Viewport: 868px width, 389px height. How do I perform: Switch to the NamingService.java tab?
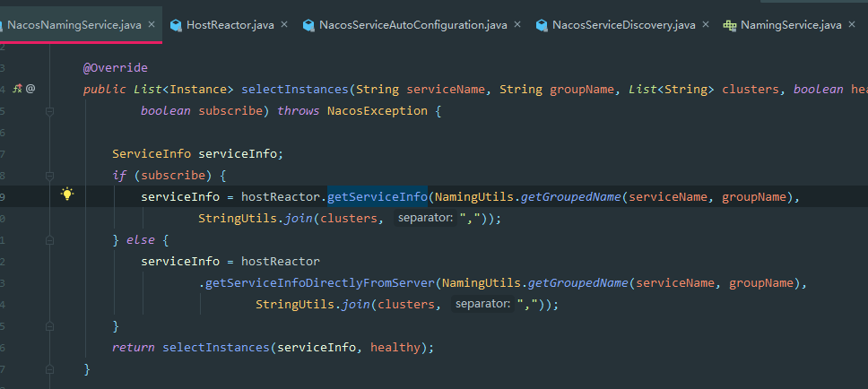791,25
